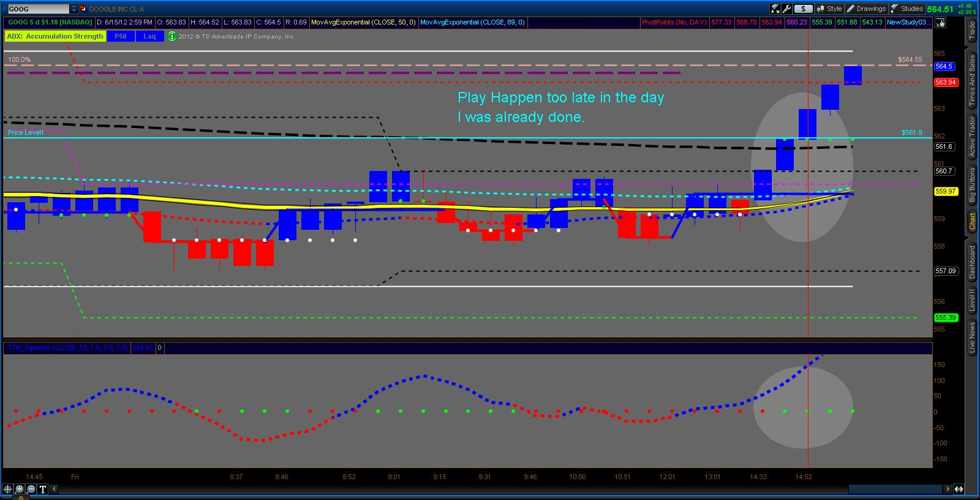Screen dimensions: 980x500
Task: Click the GOOGLE INC CL A company name
Action: pos(116,9)
